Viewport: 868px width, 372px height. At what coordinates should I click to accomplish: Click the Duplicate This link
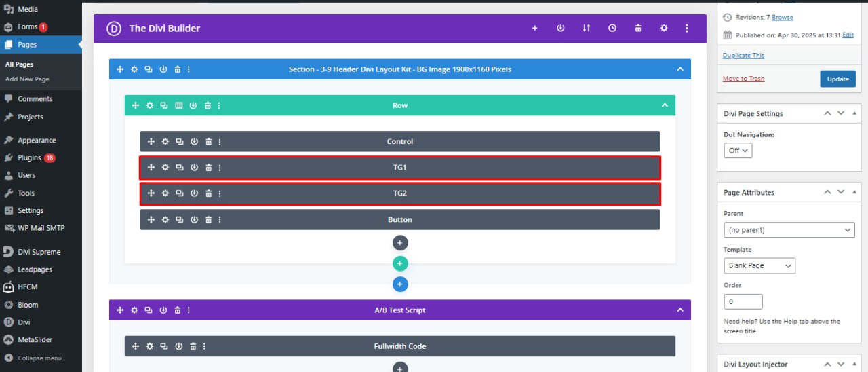point(743,56)
